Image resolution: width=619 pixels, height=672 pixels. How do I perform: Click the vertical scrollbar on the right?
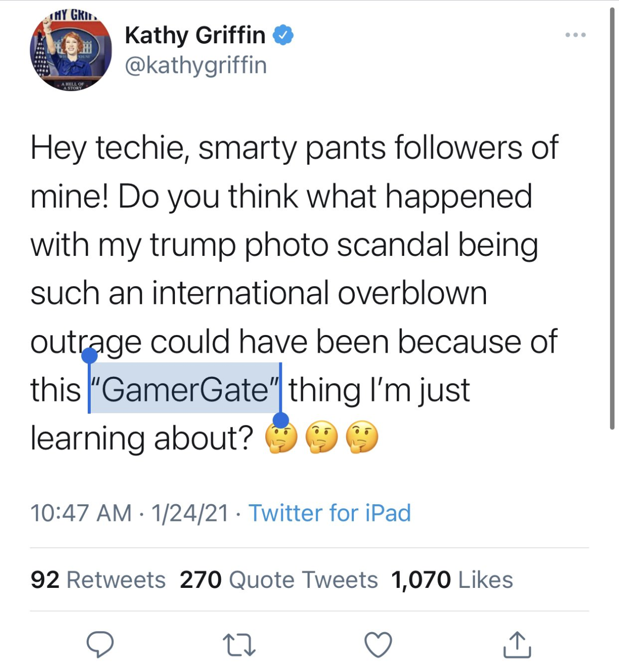point(612,217)
